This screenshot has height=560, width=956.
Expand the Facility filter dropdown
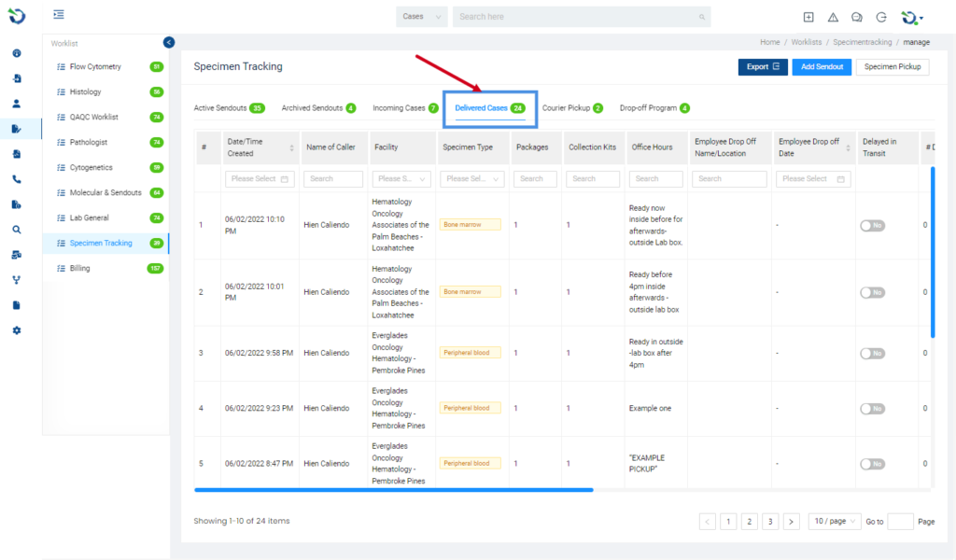tap(401, 178)
